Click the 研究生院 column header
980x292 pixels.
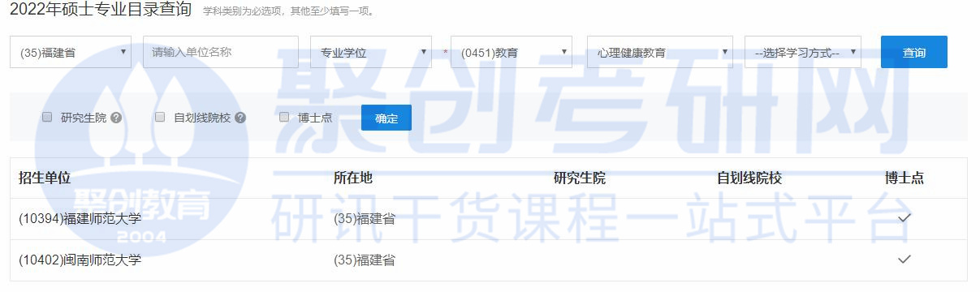[x=580, y=178]
